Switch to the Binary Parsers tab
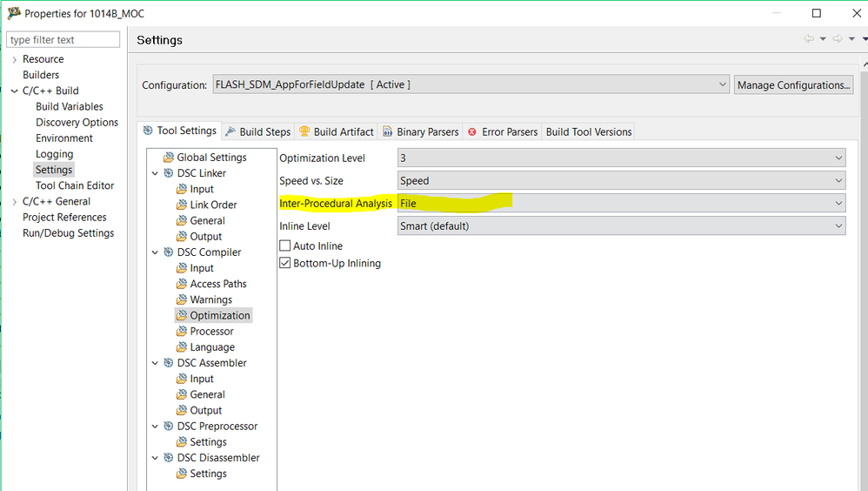 pyautogui.click(x=421, y=132)
